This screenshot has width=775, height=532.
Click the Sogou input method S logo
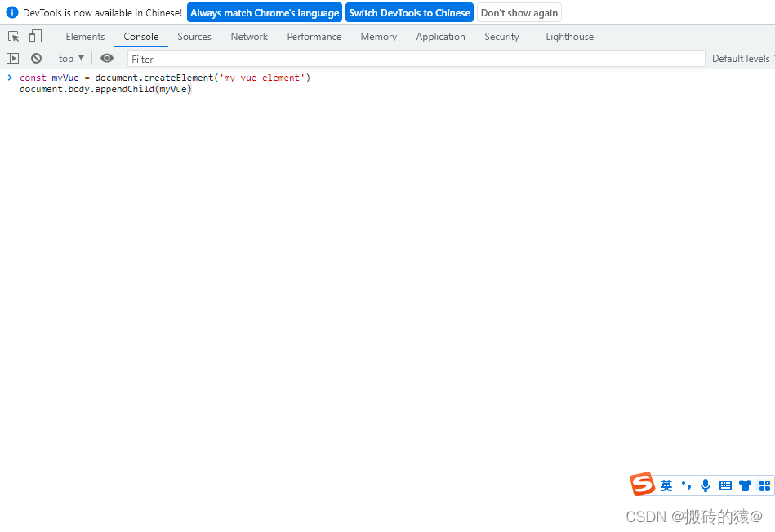point(642,484)
